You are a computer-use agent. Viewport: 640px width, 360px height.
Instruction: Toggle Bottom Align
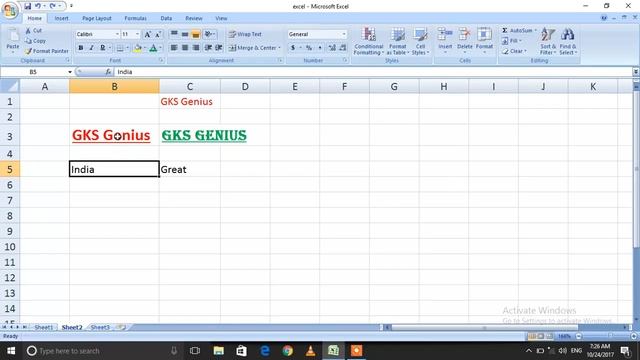[196, 34]
